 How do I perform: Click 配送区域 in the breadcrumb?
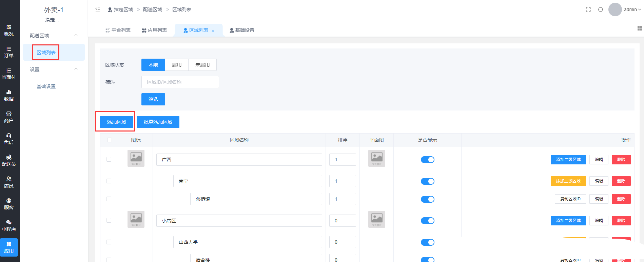click(153, 9)
